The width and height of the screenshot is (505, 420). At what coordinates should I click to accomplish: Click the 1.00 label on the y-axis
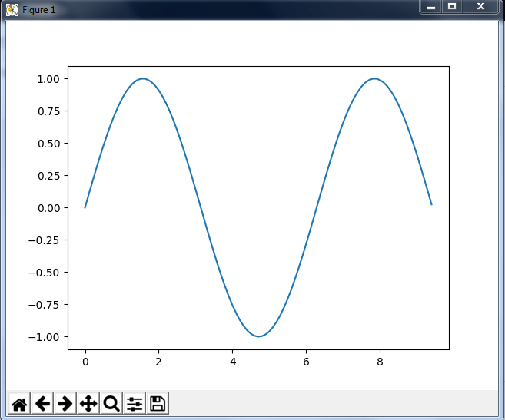coord(48,79)
